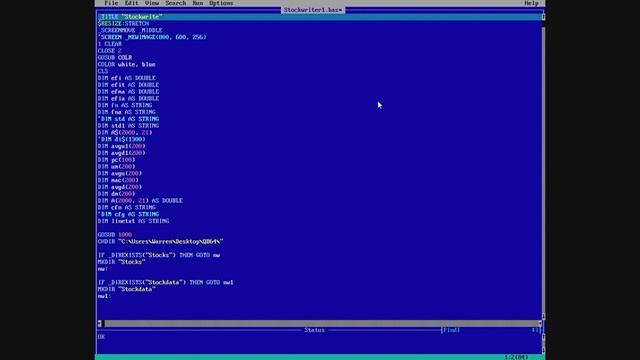Click the DIM fn AS STRING line
The height and width of the screenshot is (360, 640).
click(x=125, y=105)
